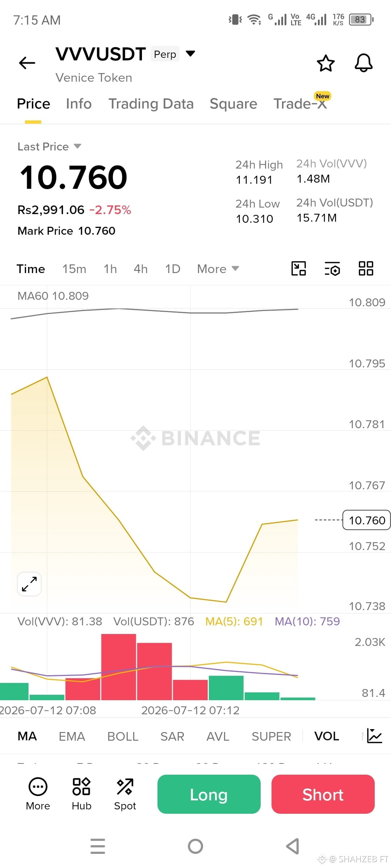Tap the indicator settings icon next to VOL
Image resolution: width=391 pixels, height=868 pixels.
coord(374,736)
